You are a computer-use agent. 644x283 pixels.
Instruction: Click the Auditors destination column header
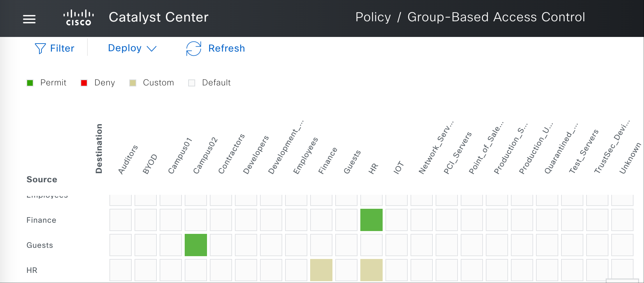[128, 160]
